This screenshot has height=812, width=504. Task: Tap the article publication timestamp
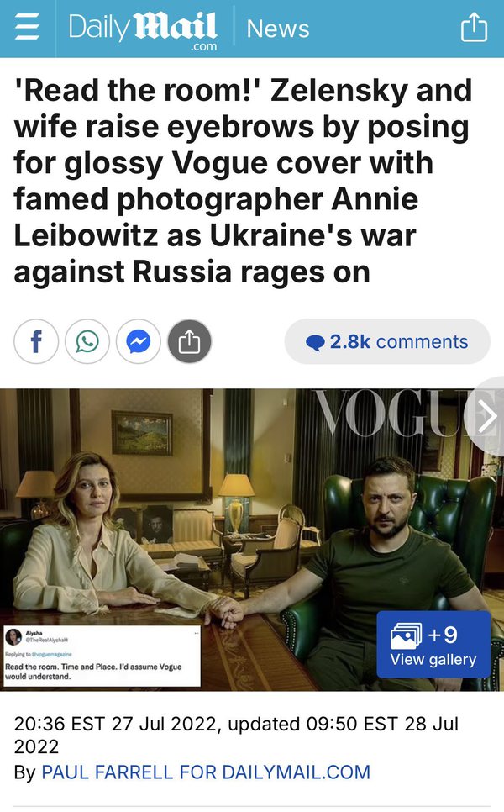click(x=237, y=735)
